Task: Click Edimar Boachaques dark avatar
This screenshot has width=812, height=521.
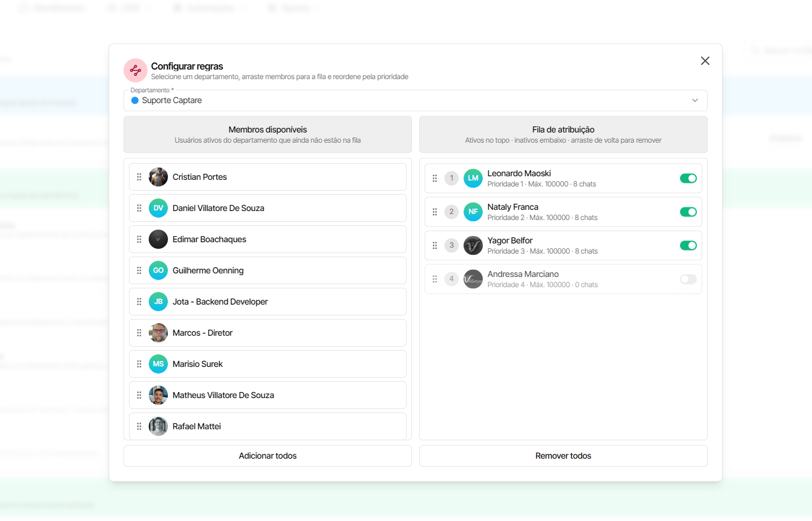Action: pos(158,239)
